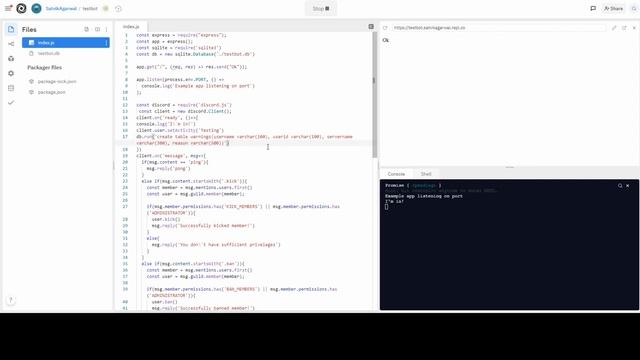This screenshot has width=640, height=360.
Task: Open the hamburger sidebar menu
Action: point(8,8)
